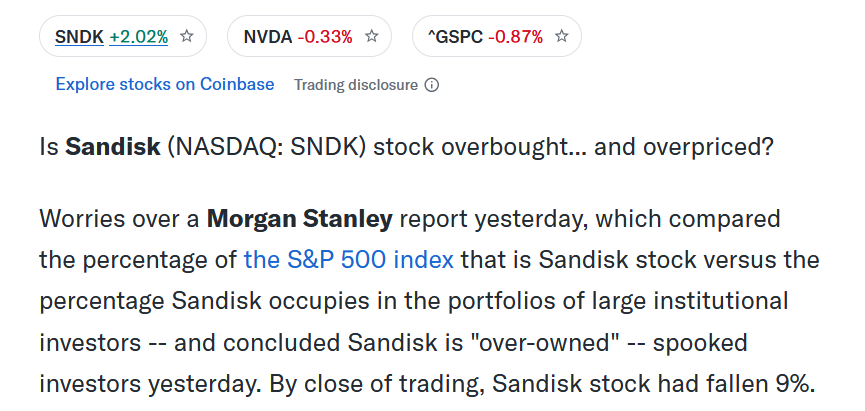Open the ^GSPC ticker symbol
This screenshot has width=865, height=411.
click(455, 37)
